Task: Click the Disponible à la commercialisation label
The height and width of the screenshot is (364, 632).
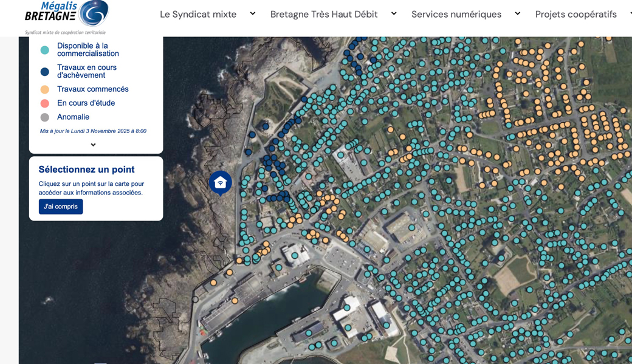Action: tap(88, 50)
